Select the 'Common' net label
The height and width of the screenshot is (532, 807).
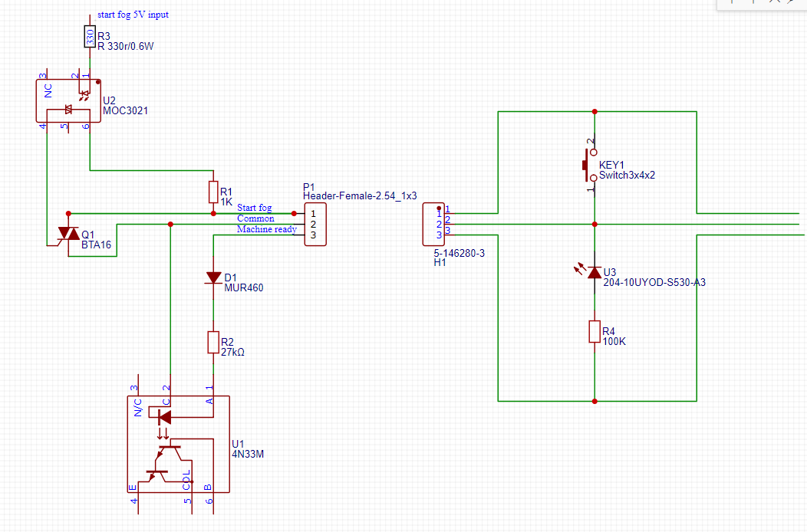255,218
